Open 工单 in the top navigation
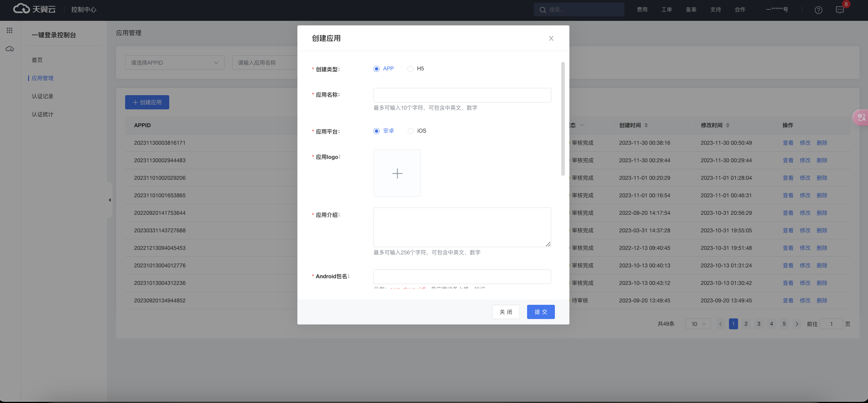This screenshot has width=868, height=403. point(666,10)
